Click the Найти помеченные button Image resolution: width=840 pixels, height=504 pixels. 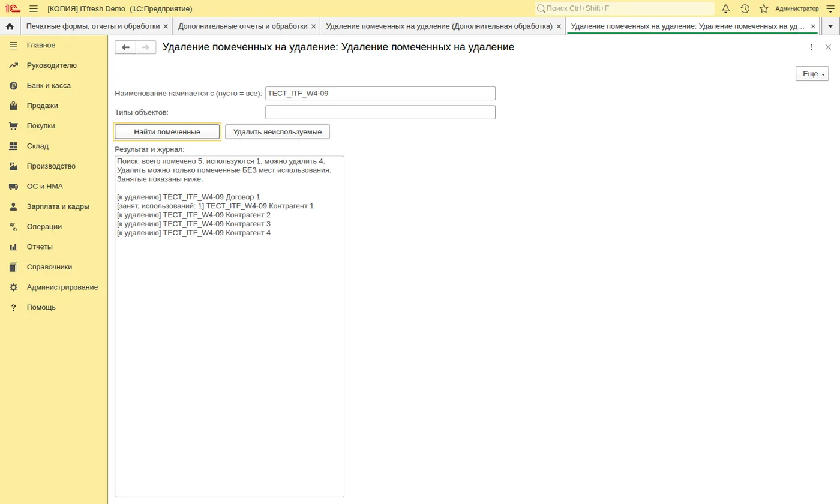click(x=167, y=132)
